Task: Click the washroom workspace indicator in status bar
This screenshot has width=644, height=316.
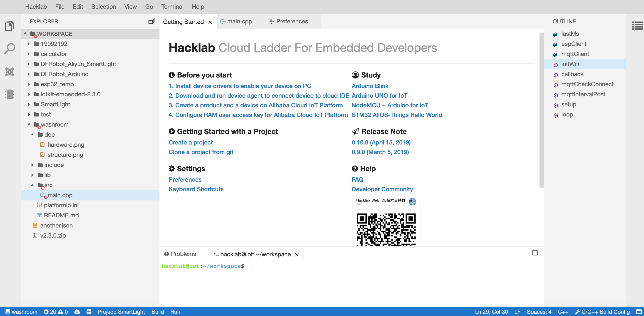Action: click(22, 312)
